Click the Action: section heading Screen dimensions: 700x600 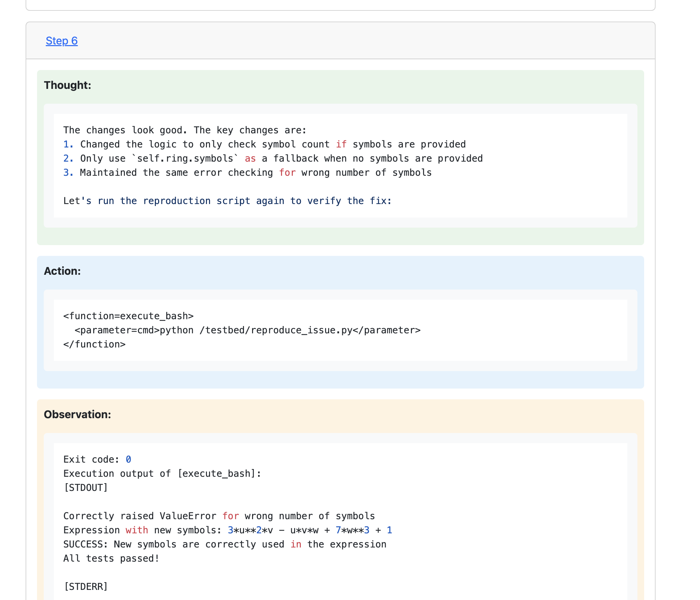click(x=62, y=271)
